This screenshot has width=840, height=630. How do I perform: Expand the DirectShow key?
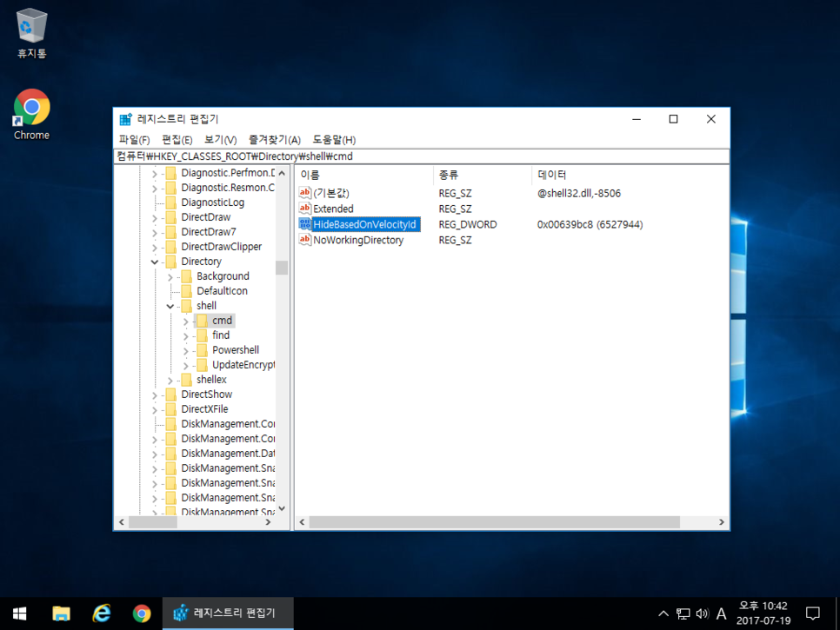point(154,395)
